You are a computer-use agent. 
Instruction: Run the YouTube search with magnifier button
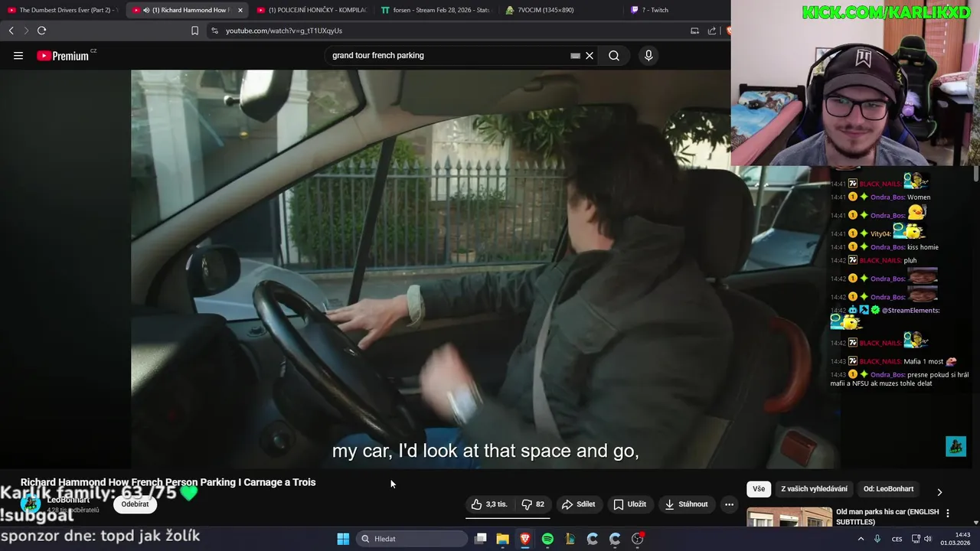click(614, 55)
